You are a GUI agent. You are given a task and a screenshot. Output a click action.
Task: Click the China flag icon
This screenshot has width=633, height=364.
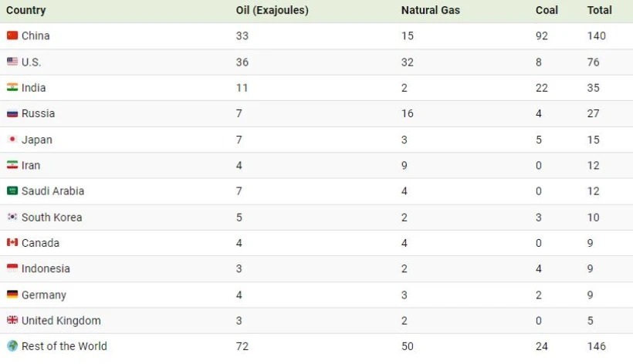coord(12,35)
